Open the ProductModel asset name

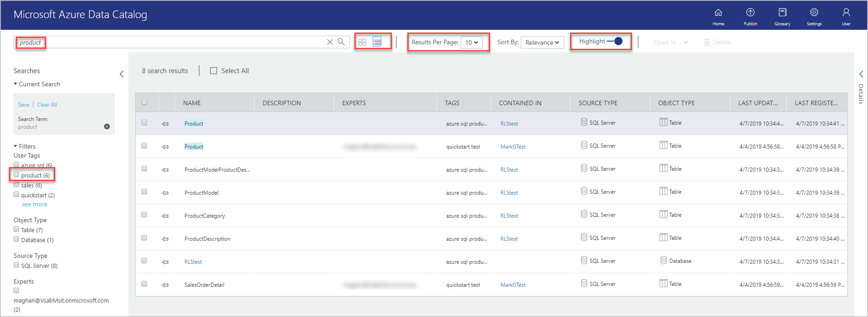click(201, 193)
